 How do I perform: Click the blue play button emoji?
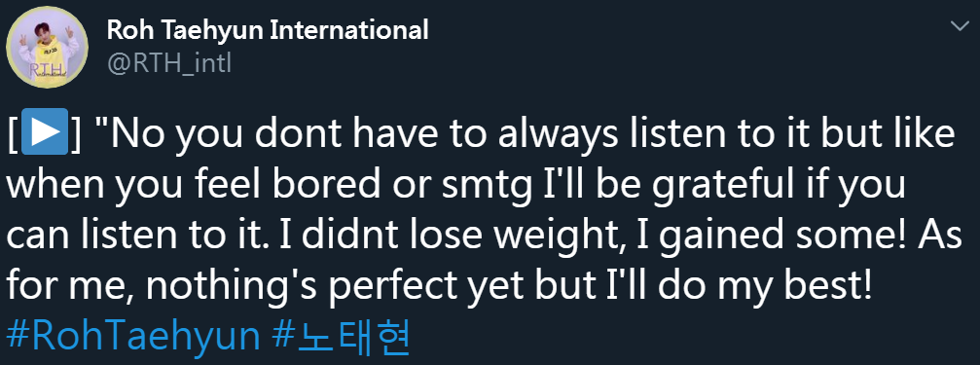pos(45,131)
